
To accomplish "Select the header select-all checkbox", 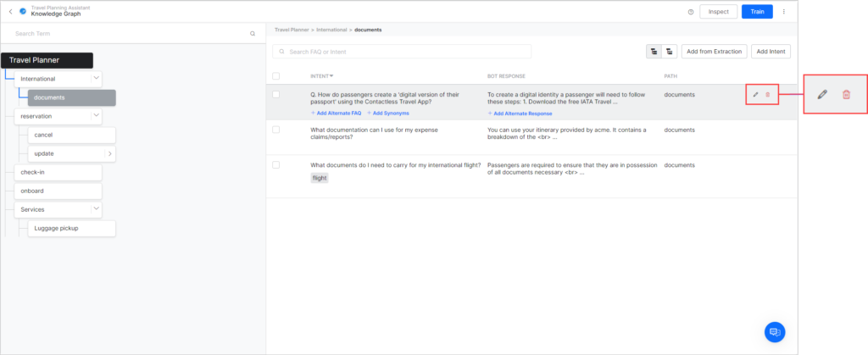I will click(275, 76).
